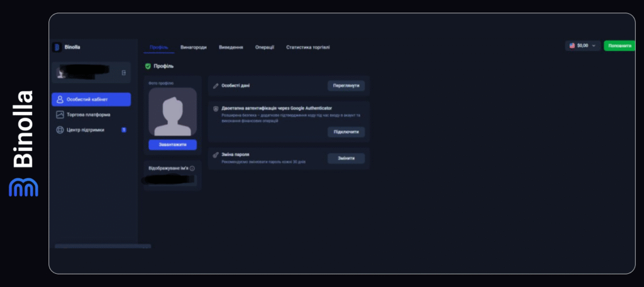This screenshot has width=644, height=287.
Task: Click the profile photo avatar placeholder
Action: coord(172,112)
